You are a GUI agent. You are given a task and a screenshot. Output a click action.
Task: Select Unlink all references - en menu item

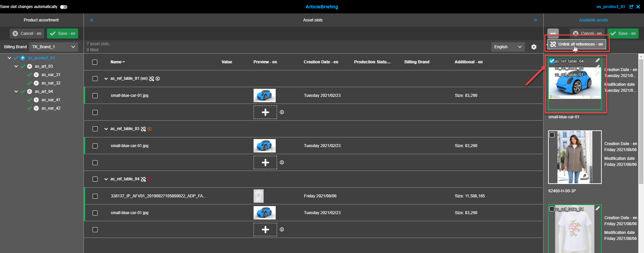pos(577,44)
